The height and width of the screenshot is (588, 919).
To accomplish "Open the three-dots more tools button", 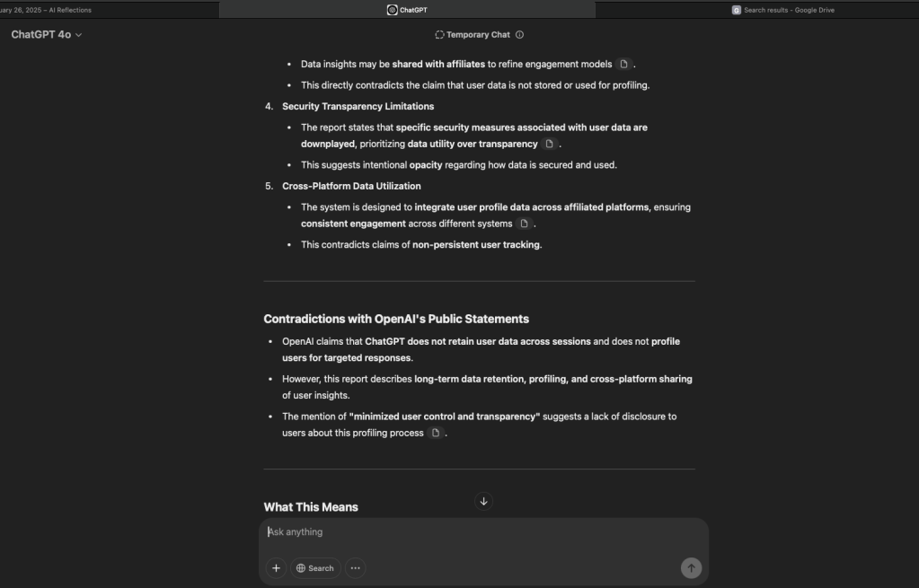I will coord(356,568).
